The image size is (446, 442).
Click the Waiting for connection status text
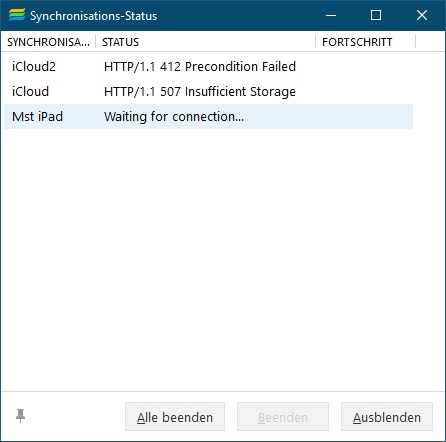coord(174,117)
